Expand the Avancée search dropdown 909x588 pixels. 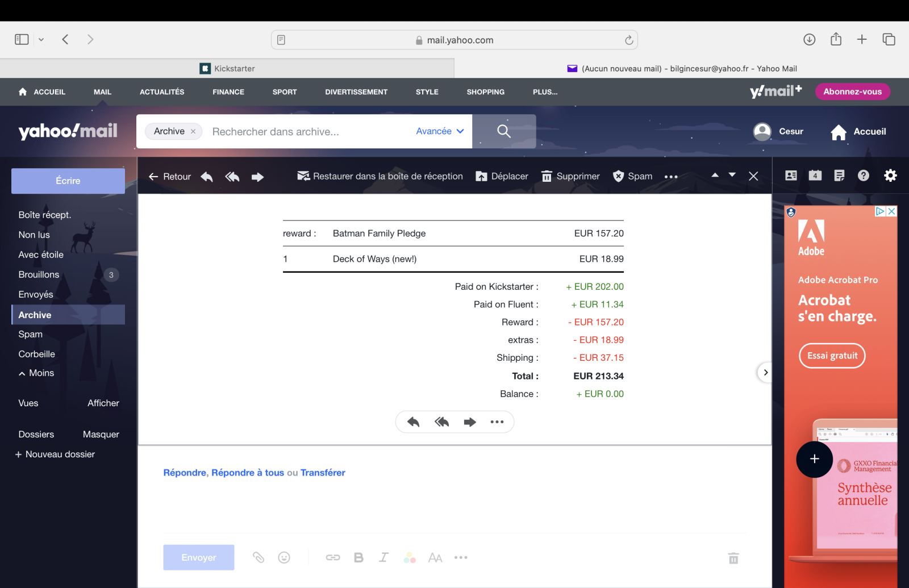tap(440, 131)
